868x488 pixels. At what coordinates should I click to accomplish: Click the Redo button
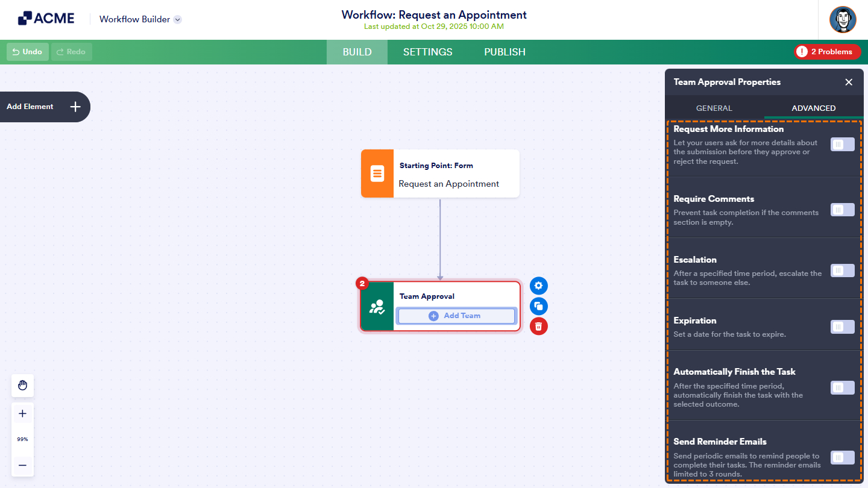tap(72, 52)
